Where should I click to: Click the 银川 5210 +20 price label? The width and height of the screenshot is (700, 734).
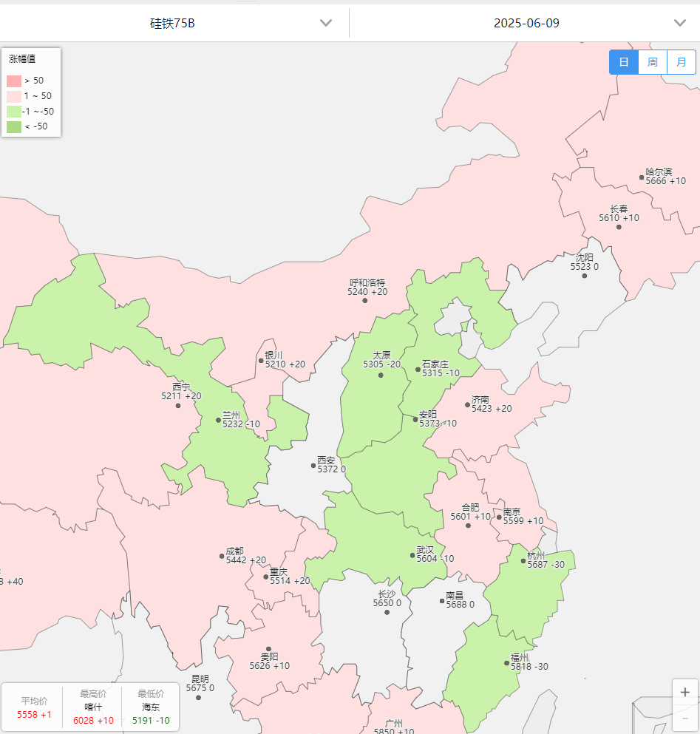285,359
